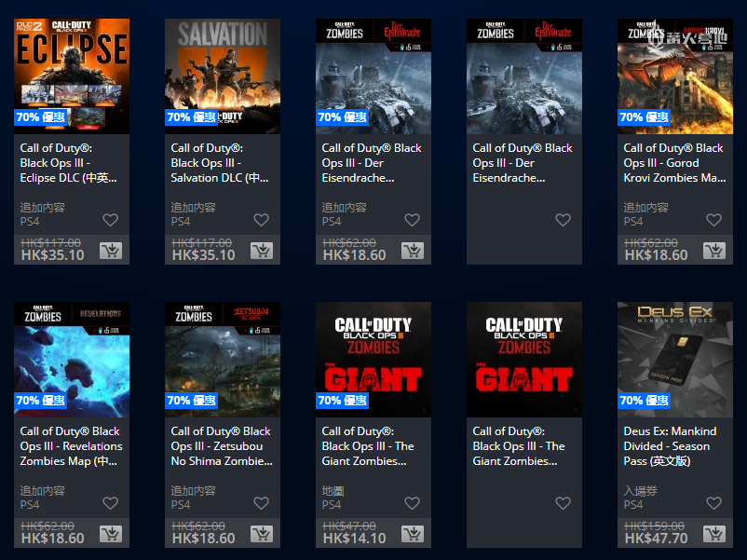
Task: Add Revelations Zombies Map to cart
Action: click(111, 534)
